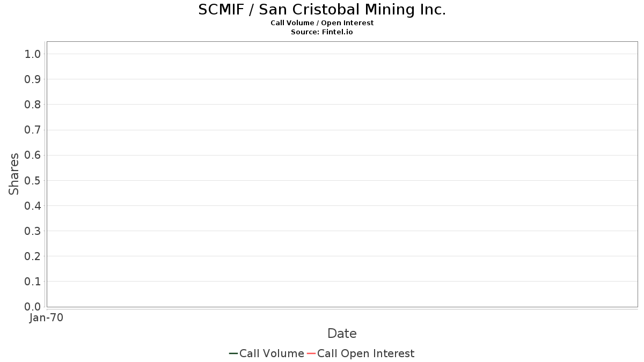The image size is (644, 362).
Task: Click the 0.5 y-axis tick label
Action: [33, 180]
